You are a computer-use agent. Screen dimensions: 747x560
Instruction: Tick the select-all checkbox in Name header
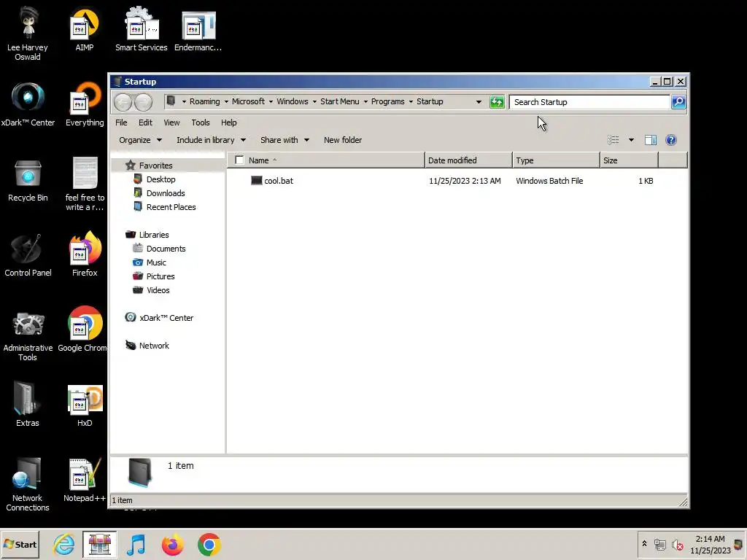pos(239,160)
